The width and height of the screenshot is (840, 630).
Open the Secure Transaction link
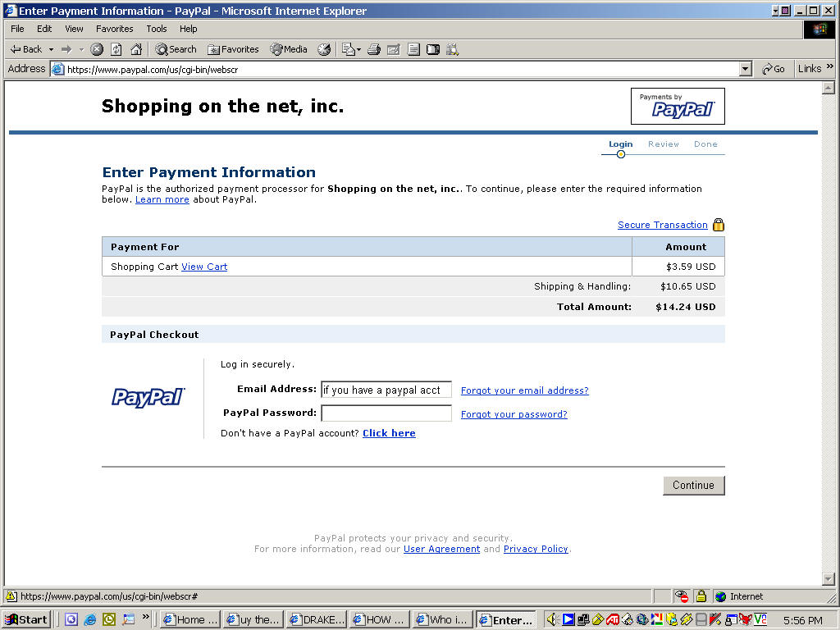[662, 225]
